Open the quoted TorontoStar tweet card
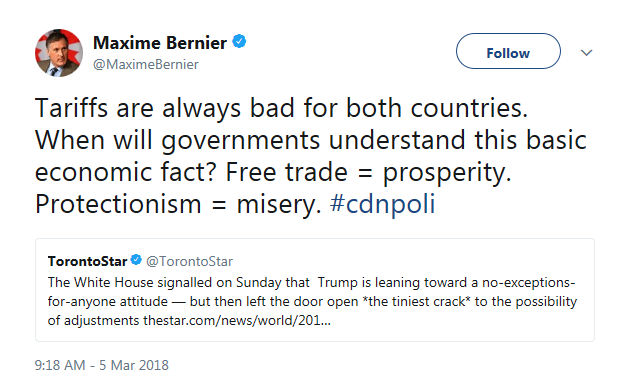The height and width of the screenshot is (386, 631). pyautogui.click(x=315, y=290)
